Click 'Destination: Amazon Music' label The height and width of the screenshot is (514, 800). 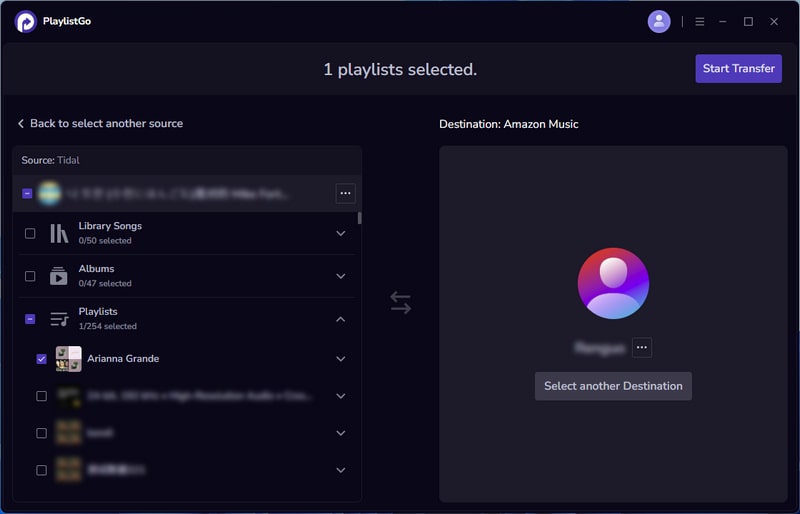tap(509, 124)
